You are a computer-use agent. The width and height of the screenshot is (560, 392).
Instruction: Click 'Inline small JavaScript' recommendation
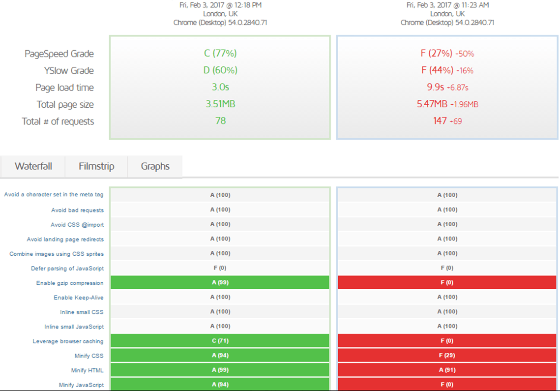(x=74, y=327)
